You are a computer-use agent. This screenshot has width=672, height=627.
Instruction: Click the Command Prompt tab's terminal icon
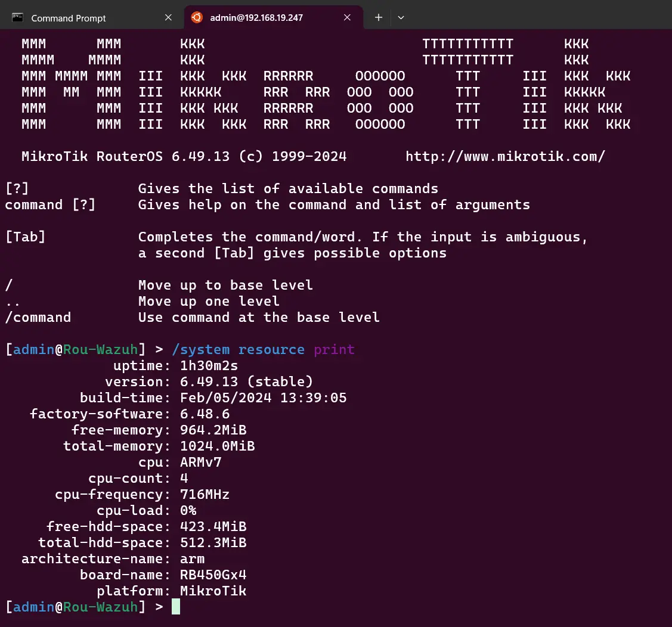tap(18, 18)
